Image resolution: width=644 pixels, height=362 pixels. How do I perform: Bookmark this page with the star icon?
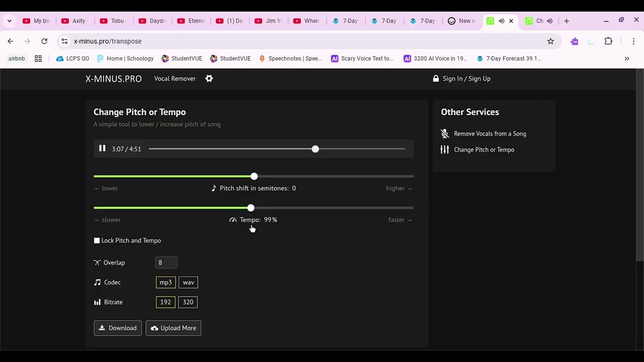[550, 41]
